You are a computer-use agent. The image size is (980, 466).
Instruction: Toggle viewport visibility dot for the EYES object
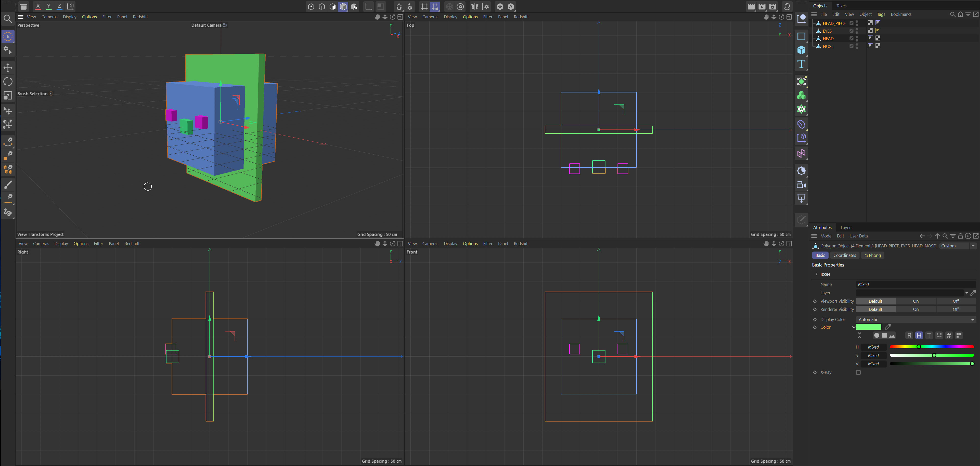point(857,29)
